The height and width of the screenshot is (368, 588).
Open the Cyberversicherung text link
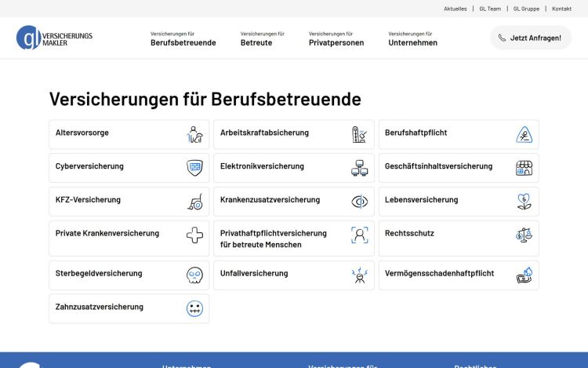(89, 166)
